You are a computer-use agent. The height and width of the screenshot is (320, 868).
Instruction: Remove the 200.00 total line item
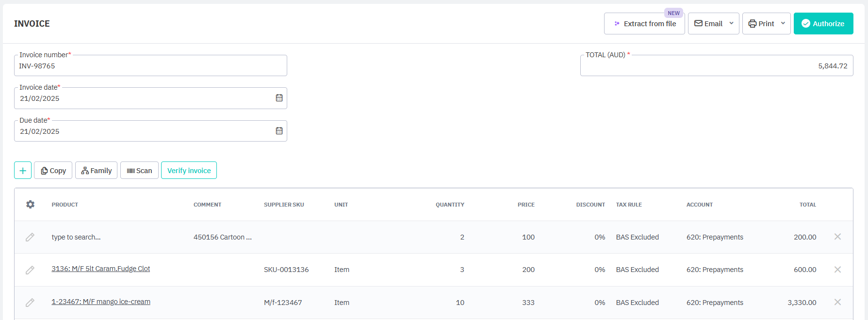pyautogui.click(x=837, y=237)
